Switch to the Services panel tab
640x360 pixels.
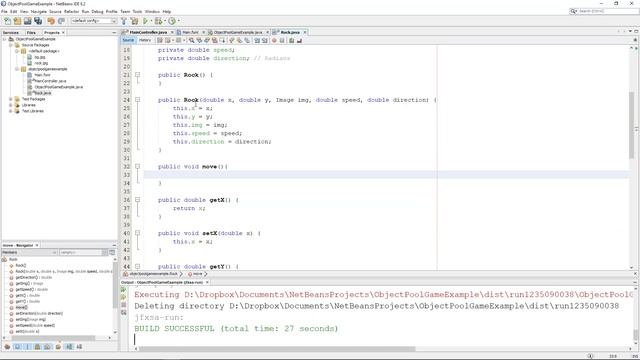(11, 33)
